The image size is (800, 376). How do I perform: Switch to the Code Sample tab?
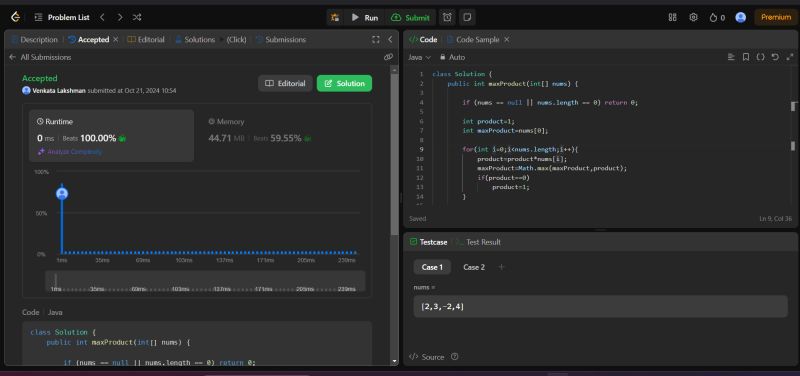coord(472,40)
